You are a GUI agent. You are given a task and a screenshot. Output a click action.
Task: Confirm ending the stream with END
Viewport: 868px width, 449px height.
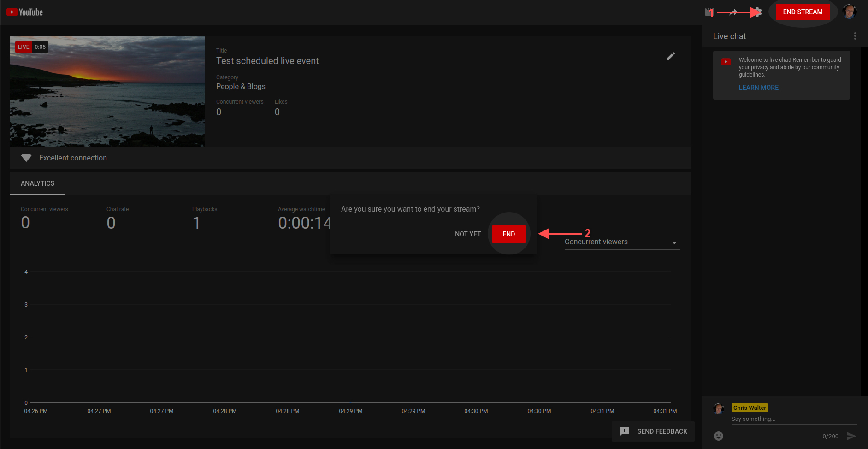pyautogui.click(x=508, y=234)
